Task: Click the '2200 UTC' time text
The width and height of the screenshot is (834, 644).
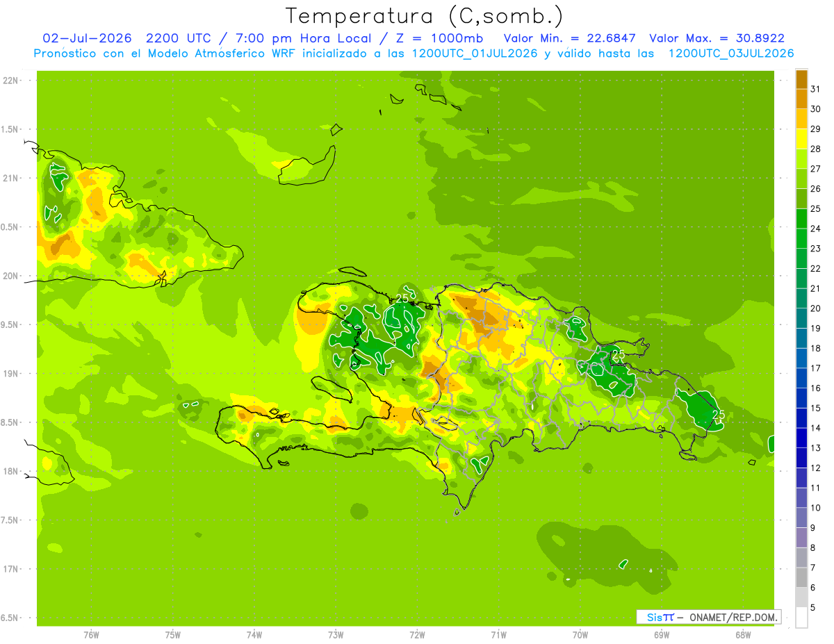Action: point(181,38)
